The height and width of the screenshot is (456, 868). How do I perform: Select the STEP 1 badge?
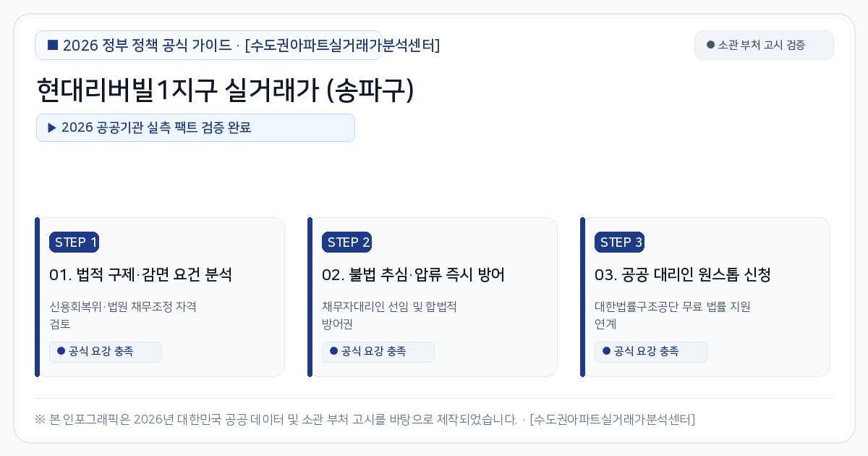[x=74, y=242]
